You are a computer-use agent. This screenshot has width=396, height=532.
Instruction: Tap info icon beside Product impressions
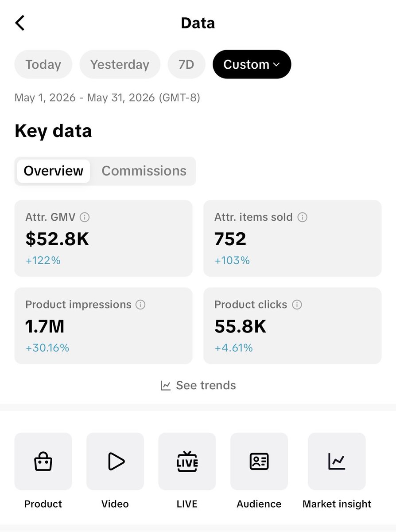pyautogui.click(x=140, y=305)
